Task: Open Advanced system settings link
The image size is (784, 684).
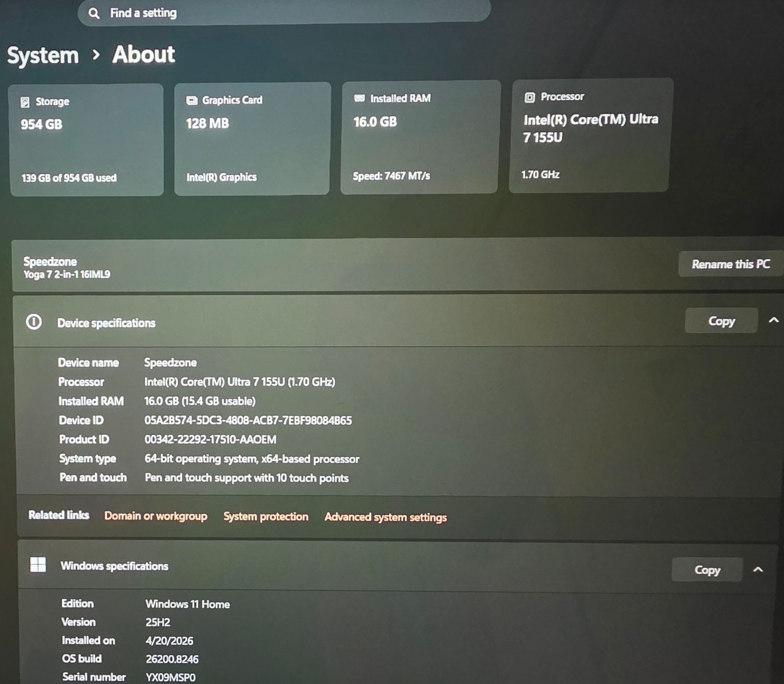Action: 386,517
